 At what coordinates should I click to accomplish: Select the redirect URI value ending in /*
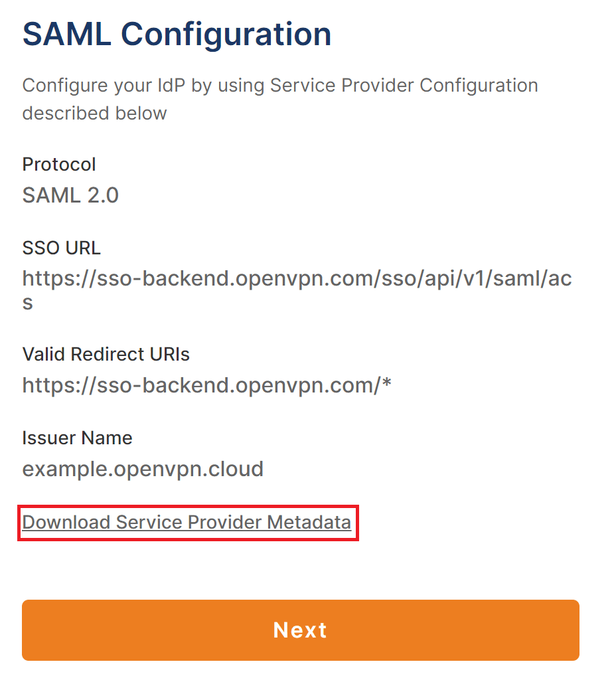click(x=206, y=385)
